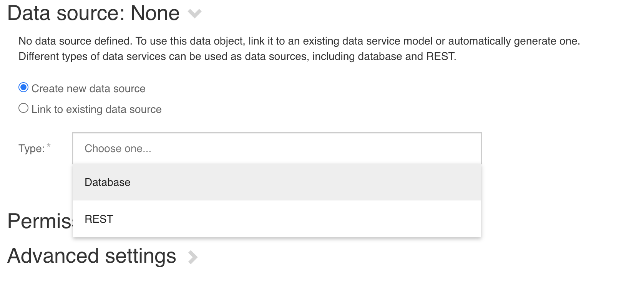Click the "No data source defined" sentence

(x=75, y=41)
